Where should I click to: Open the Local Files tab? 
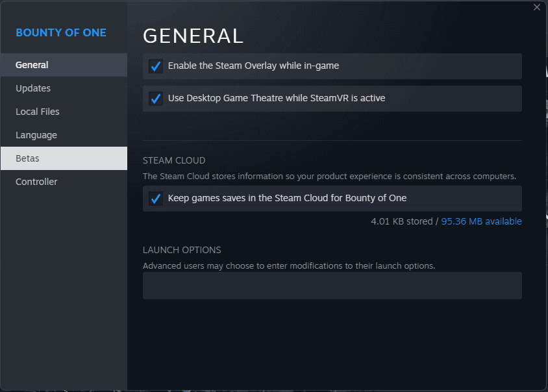(x=64, y=112)
